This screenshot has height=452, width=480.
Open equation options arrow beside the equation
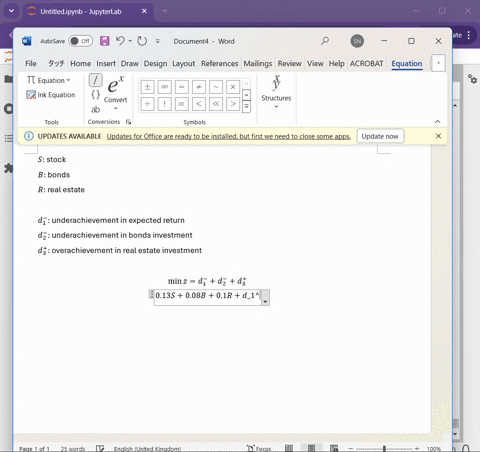coord(265,297)
